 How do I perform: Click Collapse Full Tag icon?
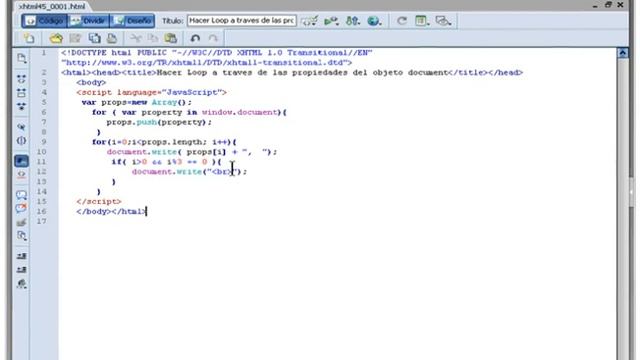click(22, 79)
